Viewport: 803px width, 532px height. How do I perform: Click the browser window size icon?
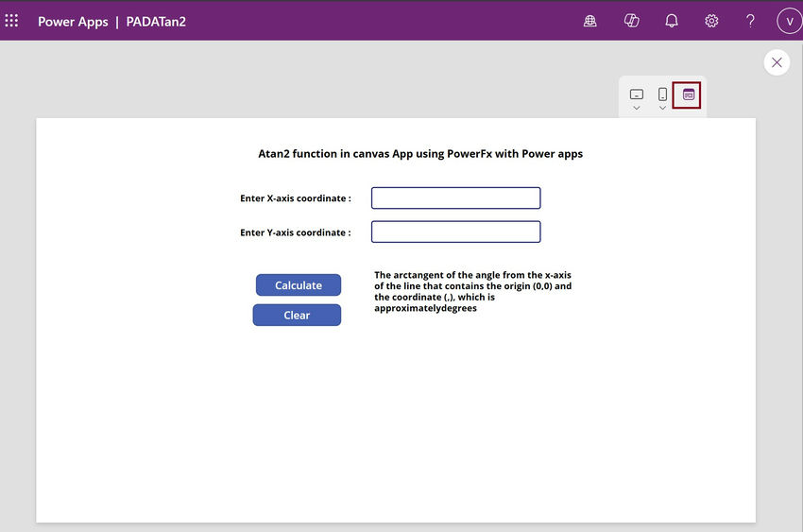[x=687, y=94]
